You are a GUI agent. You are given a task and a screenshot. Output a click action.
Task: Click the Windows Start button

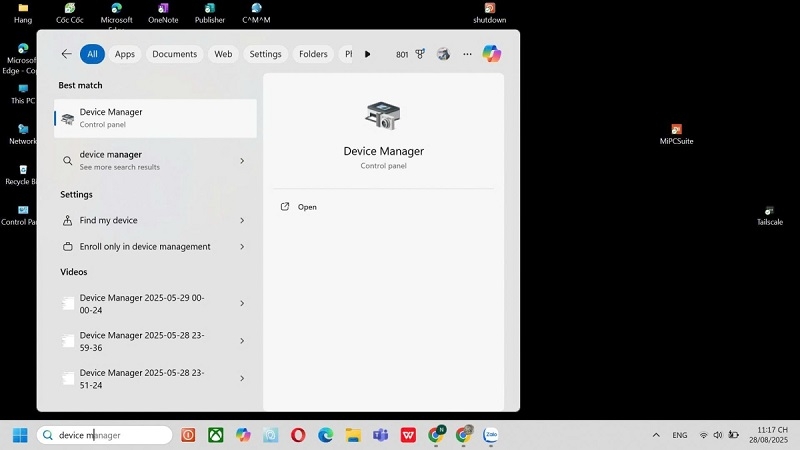click(19, 435)
